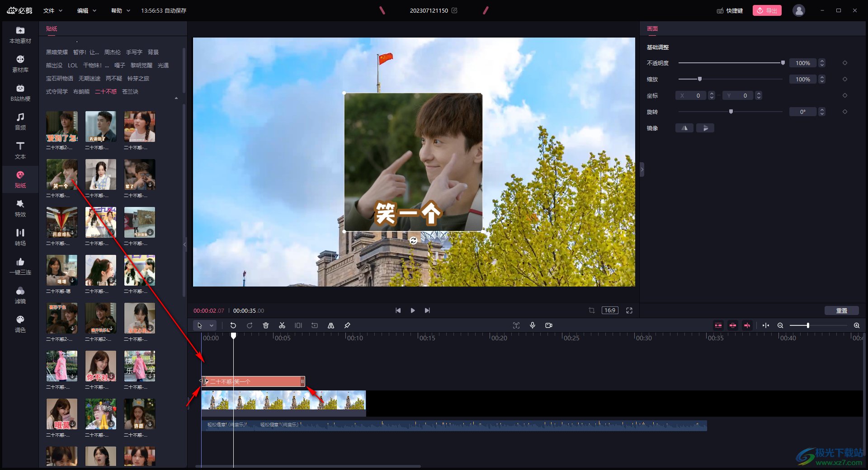
Task: Open the 本地素材 local media panel
Action: (x=20, y=35)
